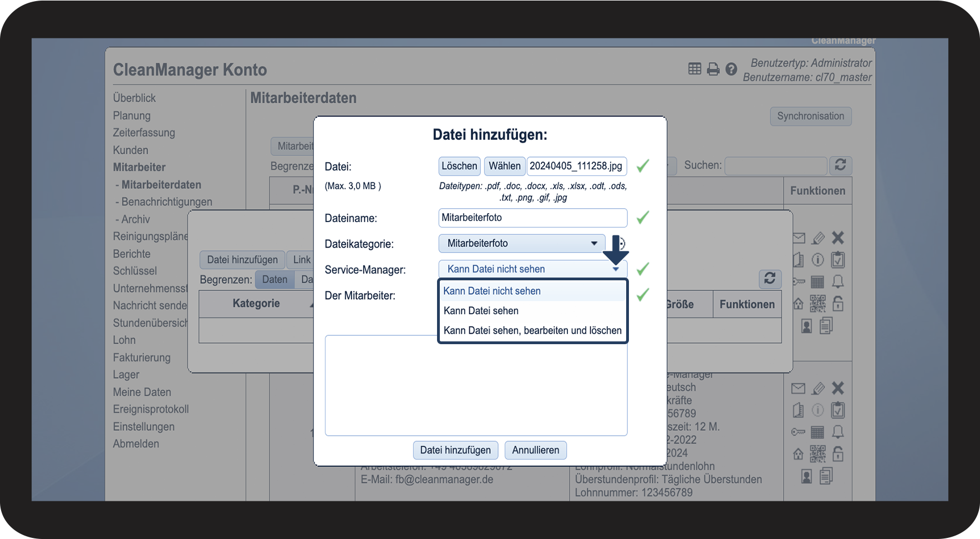Click the large text area in dialog
This screenshot has height=539, width=980.
click(476, 386)
